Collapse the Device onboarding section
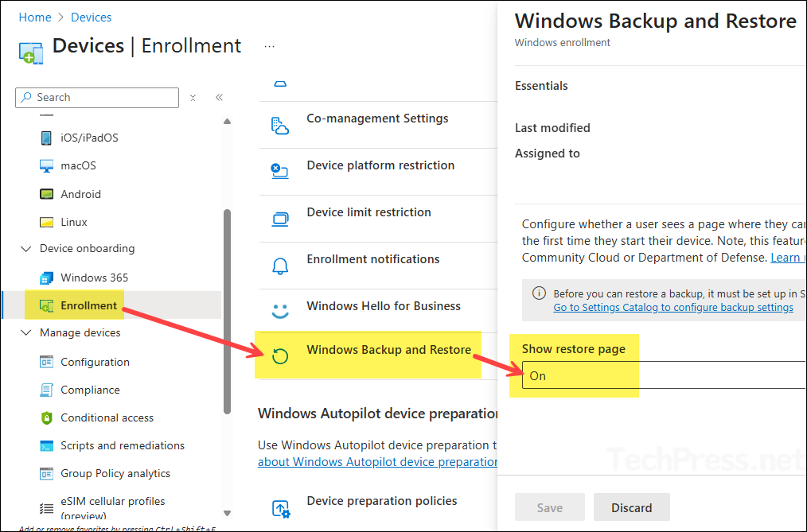Screen dimensions: 807x532 click(25, 249)
